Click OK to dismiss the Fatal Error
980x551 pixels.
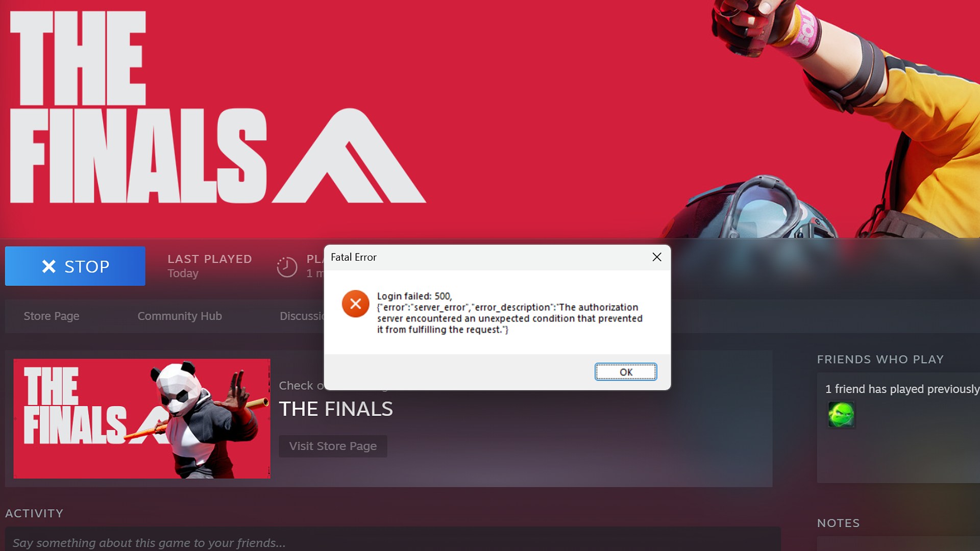(625, 372)
